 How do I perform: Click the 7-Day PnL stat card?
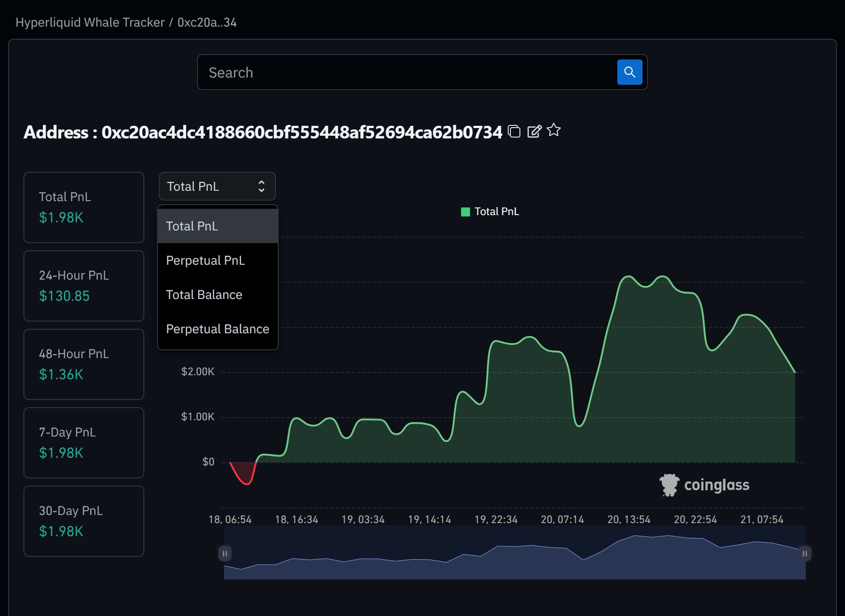pyautogui.click(x=84, y=443)
